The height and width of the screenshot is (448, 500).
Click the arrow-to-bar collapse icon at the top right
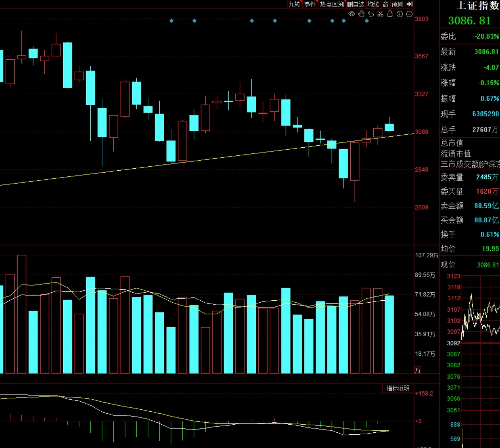point(410,4)
